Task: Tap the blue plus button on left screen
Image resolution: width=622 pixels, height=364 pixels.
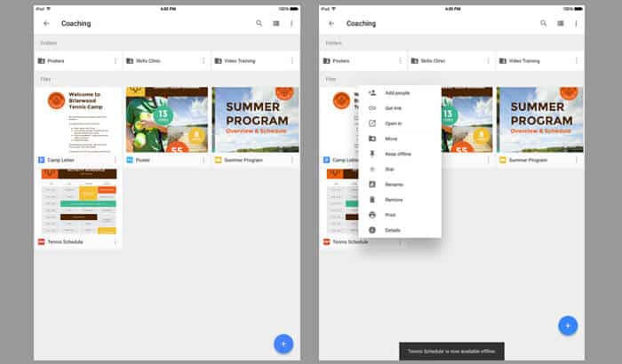Action: click(x=283, y=344)
